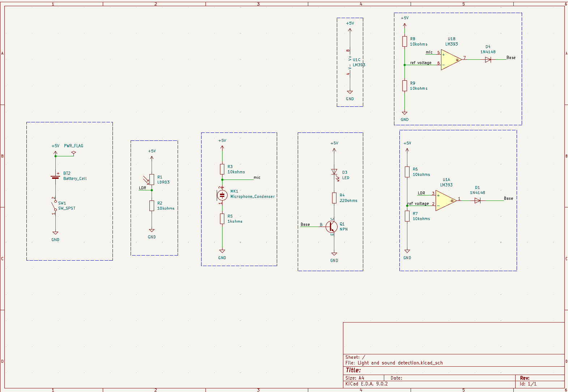Select the R5 1kohms resistor symbol
Viewport: 568px width, 392px height.
pyautogui.click(x=222, y=219)
